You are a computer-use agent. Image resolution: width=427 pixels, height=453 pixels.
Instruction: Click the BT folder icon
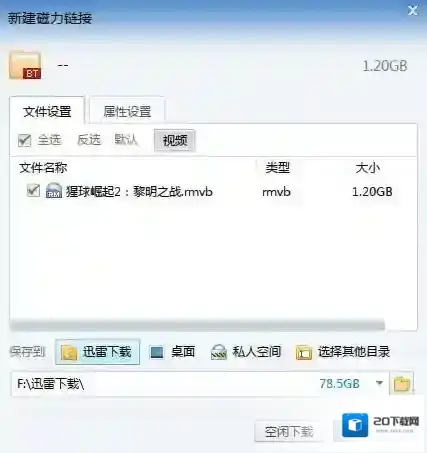pyautogui.click(x=25, y=65)
